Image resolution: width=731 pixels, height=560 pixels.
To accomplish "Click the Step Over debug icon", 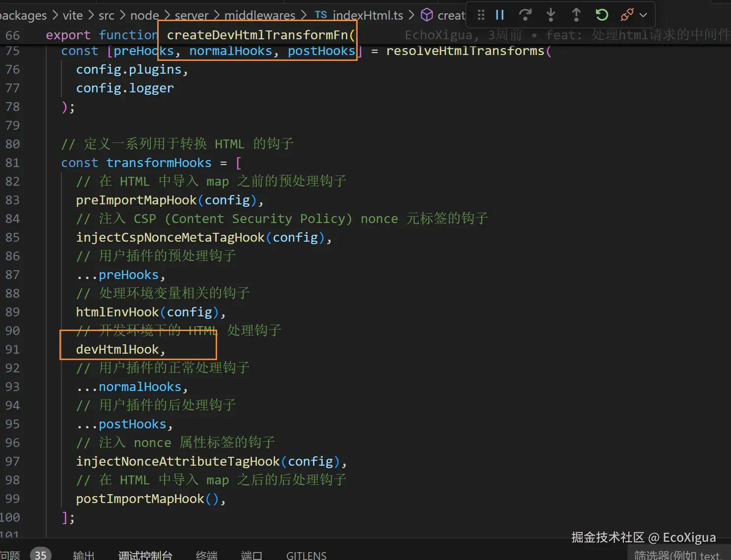I will pyautogui.click(x=525, y=15).
